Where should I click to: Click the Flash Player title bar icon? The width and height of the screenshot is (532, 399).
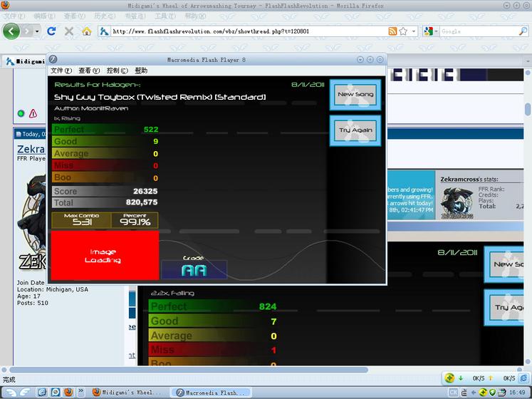53,59
